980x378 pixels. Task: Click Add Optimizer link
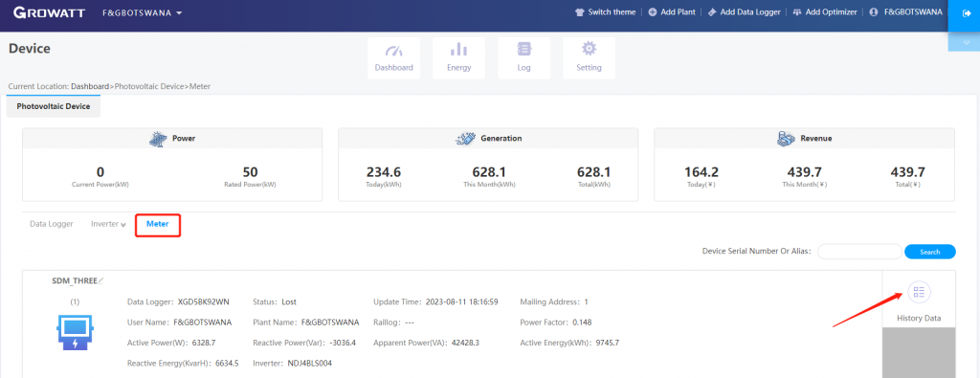(x=833, y=12)
